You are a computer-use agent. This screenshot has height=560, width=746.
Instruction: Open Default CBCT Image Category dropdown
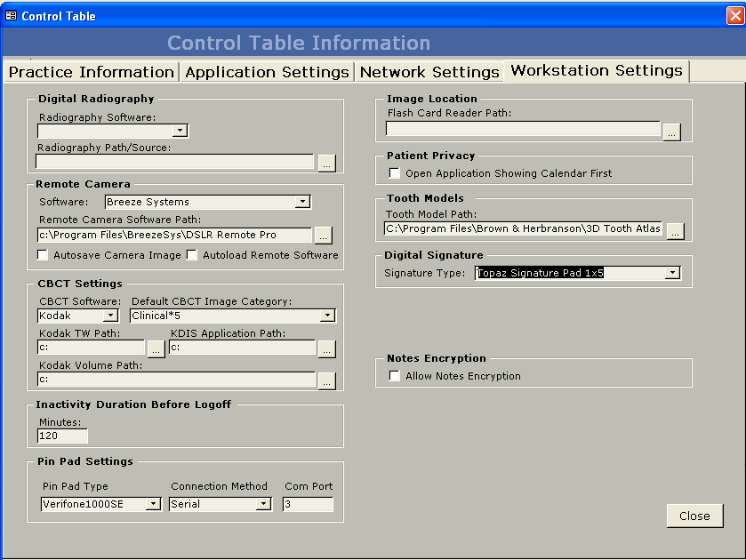point(327,316)
